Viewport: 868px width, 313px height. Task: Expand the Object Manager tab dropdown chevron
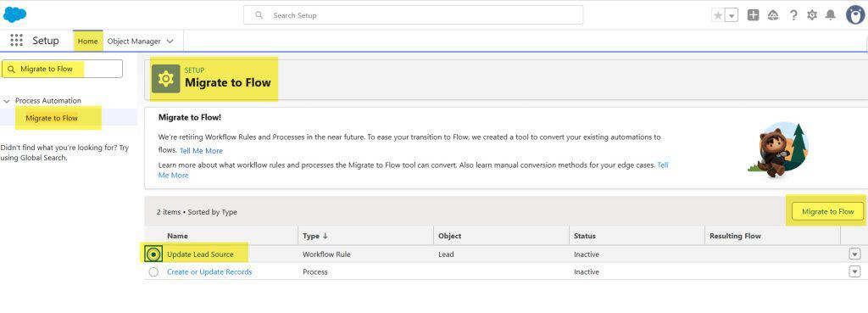coord(170,42)
